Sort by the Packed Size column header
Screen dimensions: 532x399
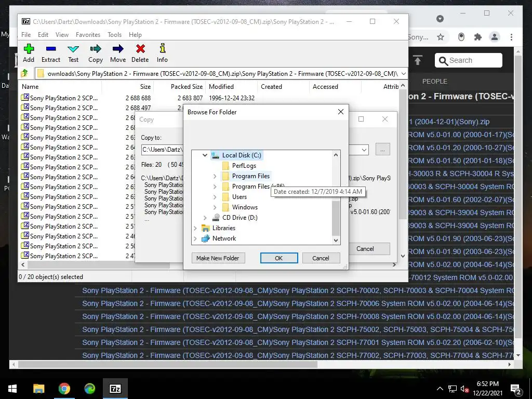180,87
